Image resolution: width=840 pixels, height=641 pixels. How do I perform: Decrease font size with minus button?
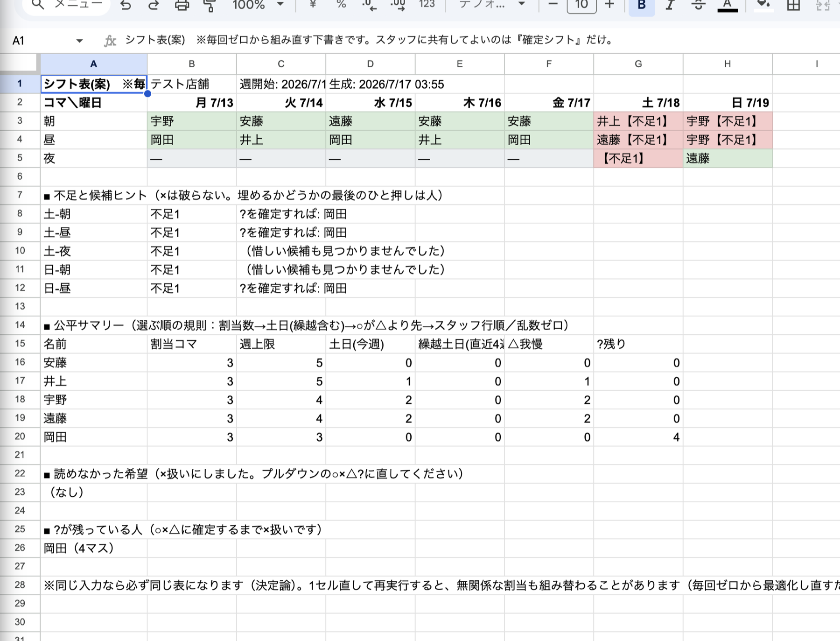pos(553,4)
